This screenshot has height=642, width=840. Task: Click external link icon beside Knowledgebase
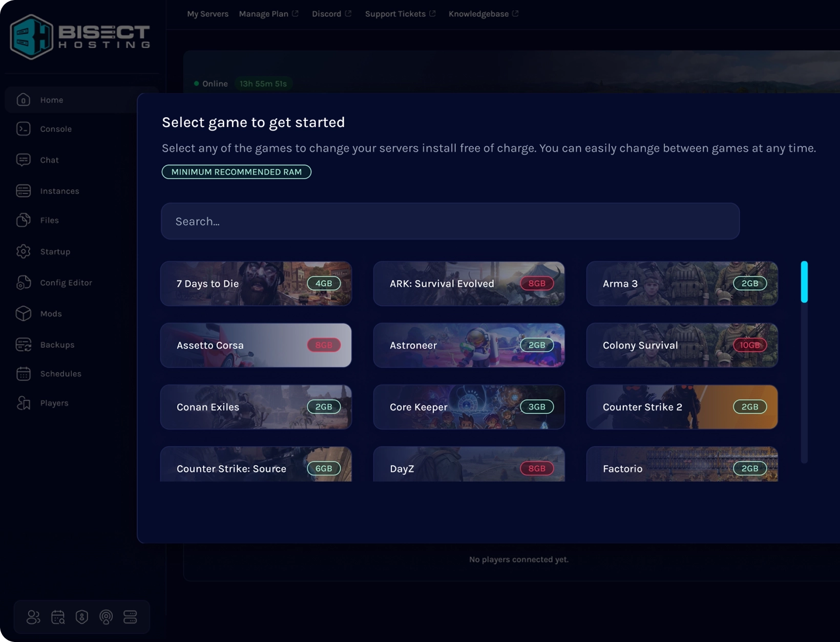coord(515,14)
